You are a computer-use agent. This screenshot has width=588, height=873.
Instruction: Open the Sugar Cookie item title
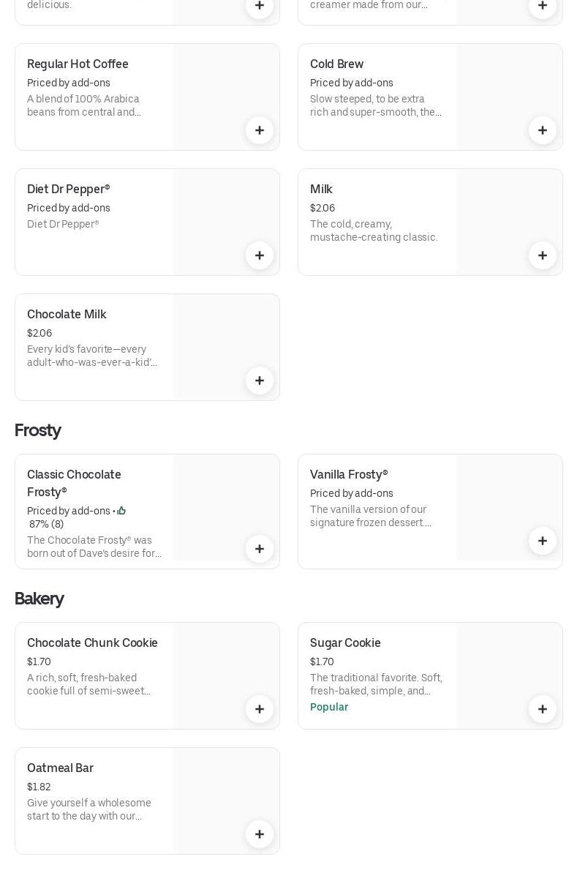[x=345, y=642]
